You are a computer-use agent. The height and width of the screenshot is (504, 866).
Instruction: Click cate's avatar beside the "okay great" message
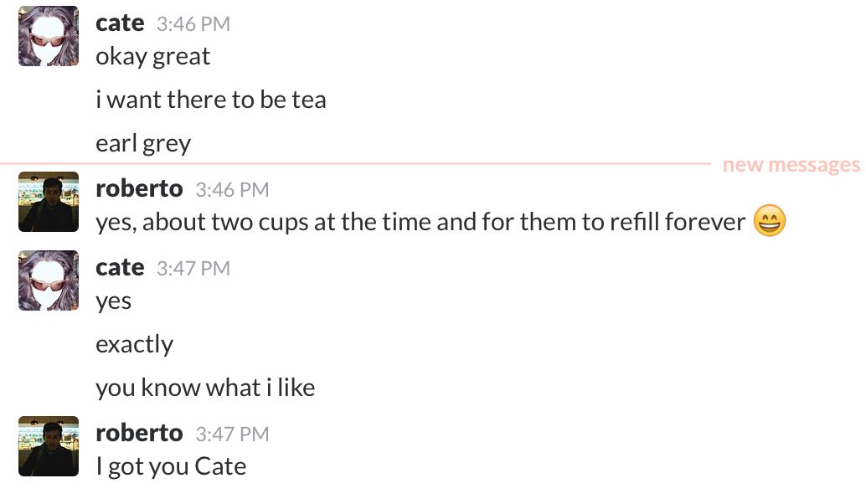coord(49,36)
